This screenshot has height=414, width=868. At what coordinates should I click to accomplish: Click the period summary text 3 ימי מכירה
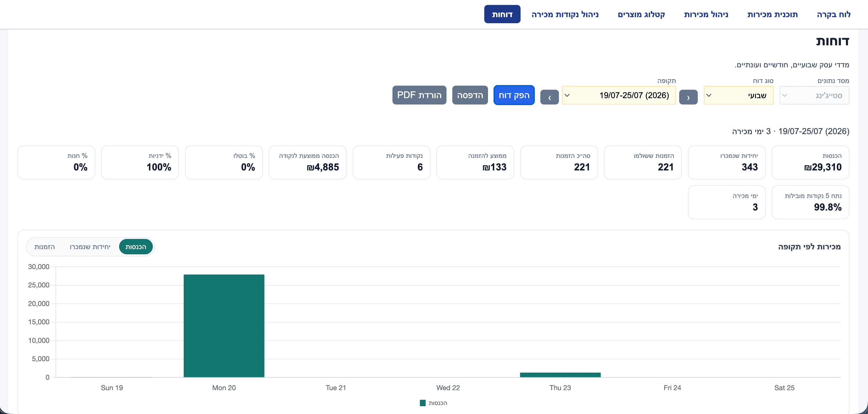tap(751, 132)
